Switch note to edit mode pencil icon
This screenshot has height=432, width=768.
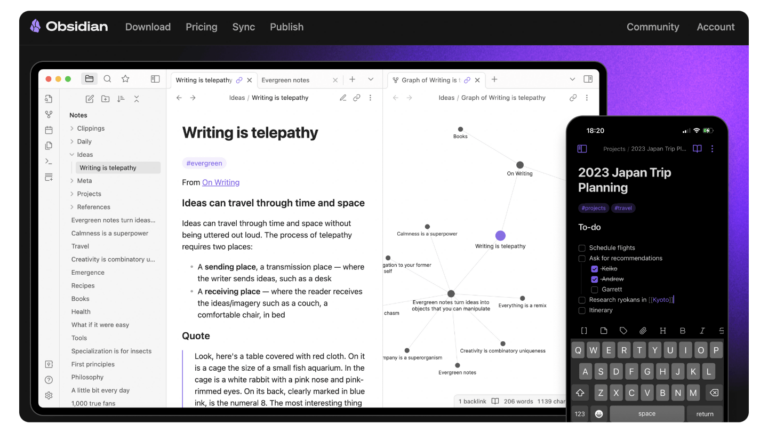[343, 98]
